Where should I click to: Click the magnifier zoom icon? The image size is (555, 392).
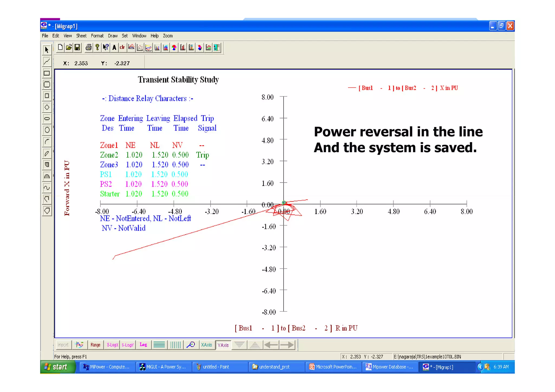191,345
